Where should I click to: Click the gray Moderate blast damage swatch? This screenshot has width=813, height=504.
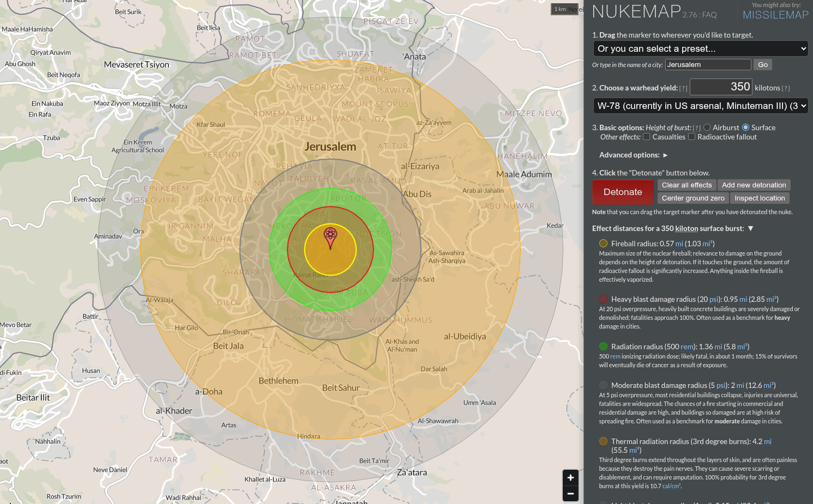pos(604,385)
